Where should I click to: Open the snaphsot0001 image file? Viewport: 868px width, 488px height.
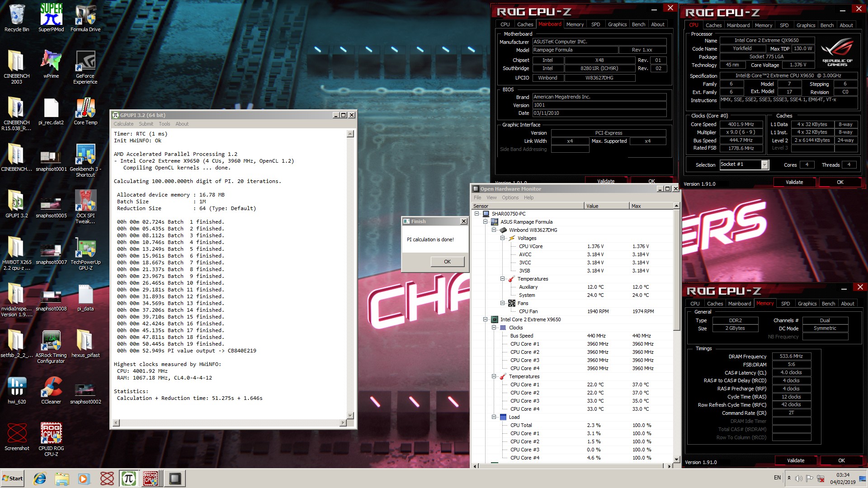[51, 160]
